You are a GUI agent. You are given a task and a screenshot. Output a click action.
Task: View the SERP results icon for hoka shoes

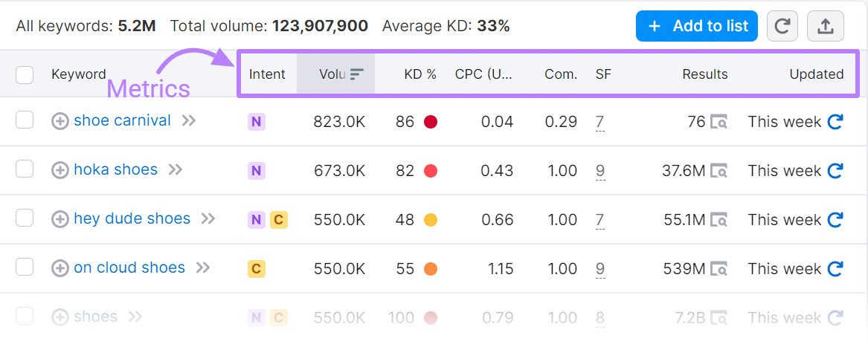point(718,171)
